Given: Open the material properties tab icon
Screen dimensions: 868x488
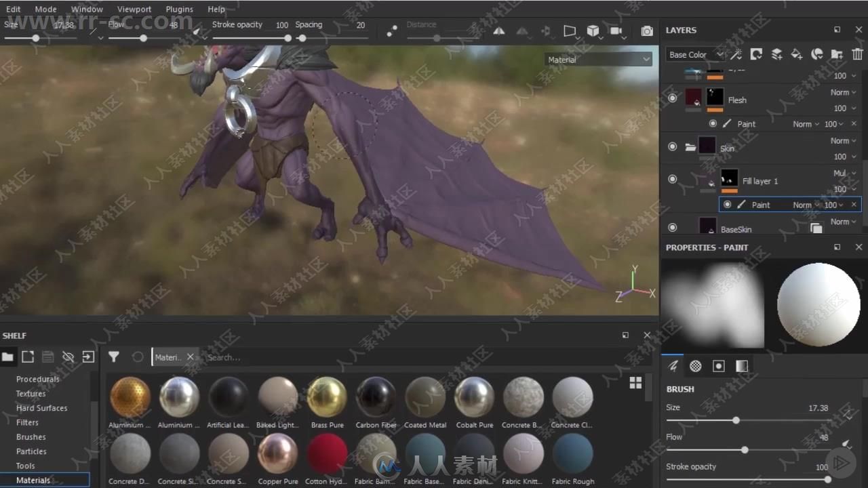Looking at the screenshot, I should pos(742,366).
